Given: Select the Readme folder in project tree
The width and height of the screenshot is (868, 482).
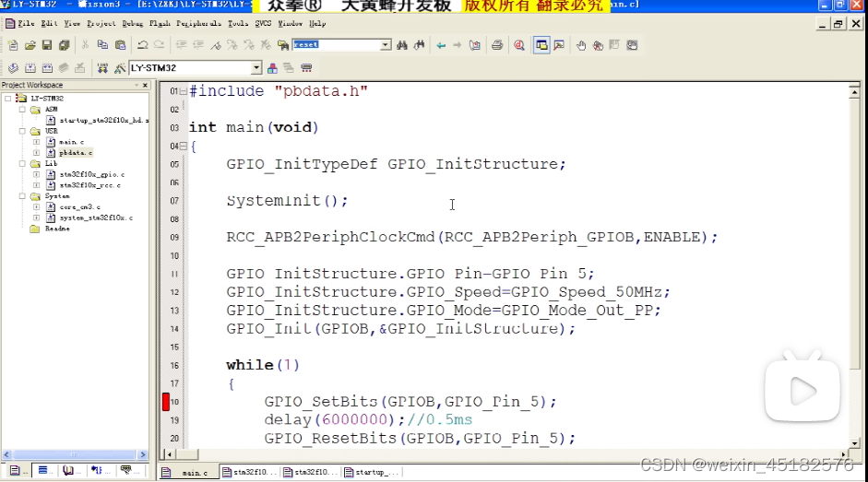Looking at the screenshot, I should pyautogui.click(x=57, y=229).
